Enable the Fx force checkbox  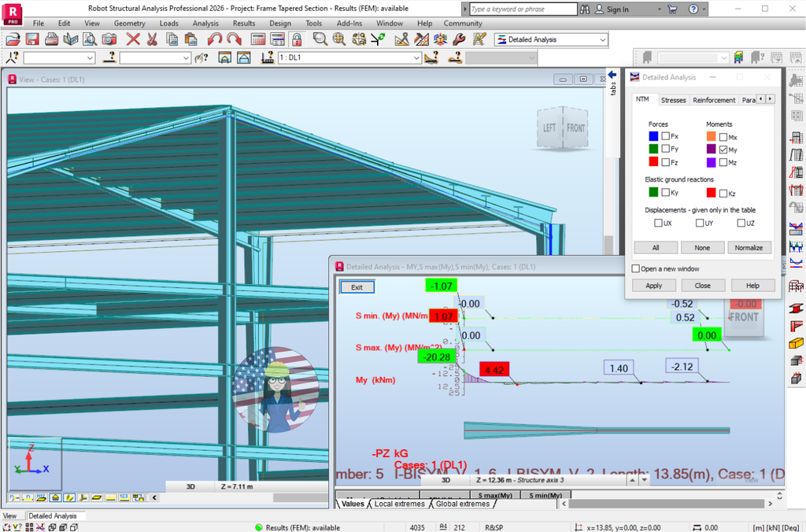coord(666,137)
